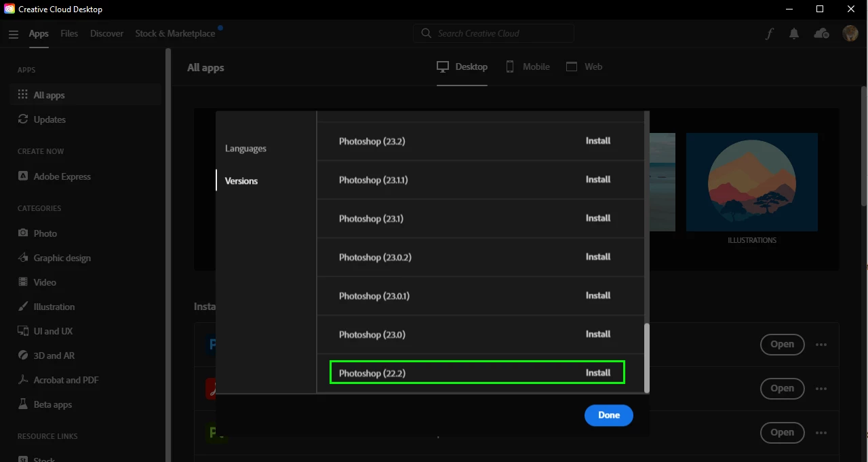The width and height of the screenshot is (868, 462).
Task: Switch to the Mobile tab
Action: coord(528,66)
